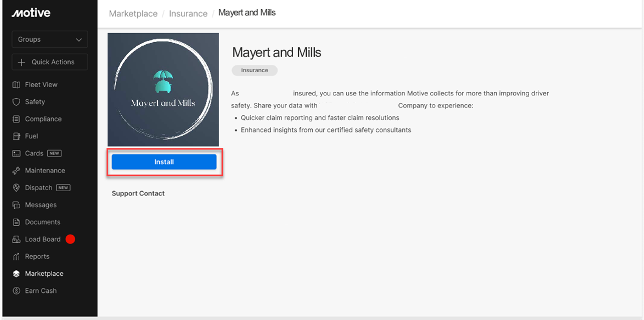
Task: Click the Insurance category tag
Action: (255, 70)
